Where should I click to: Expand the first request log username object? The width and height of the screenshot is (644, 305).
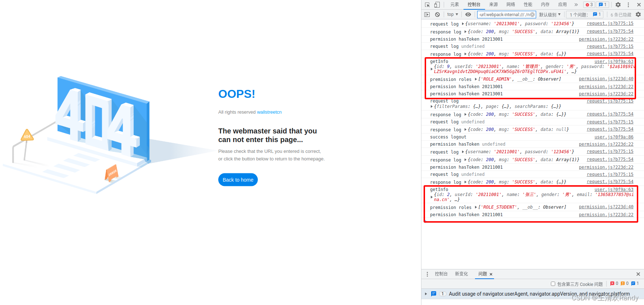[463, 24]
